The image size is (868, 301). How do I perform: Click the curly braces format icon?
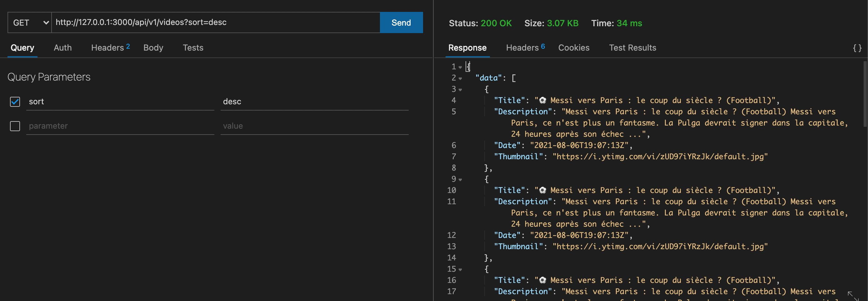click(857, 48)
